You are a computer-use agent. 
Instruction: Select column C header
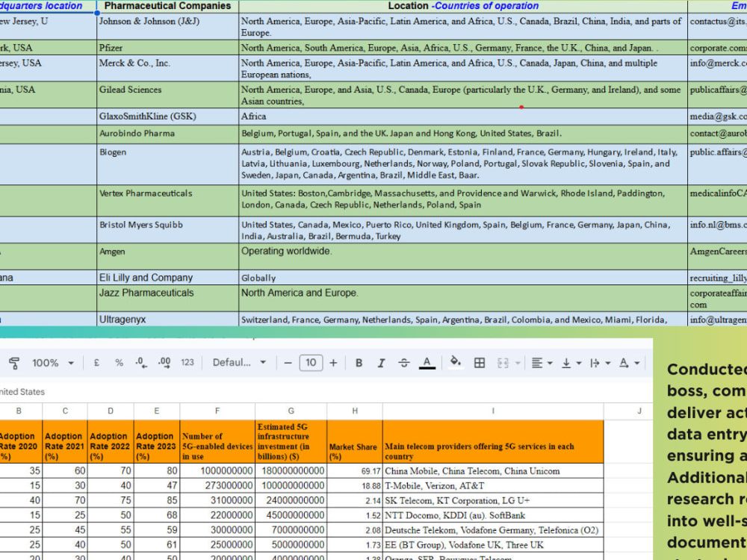click(65, 411)
